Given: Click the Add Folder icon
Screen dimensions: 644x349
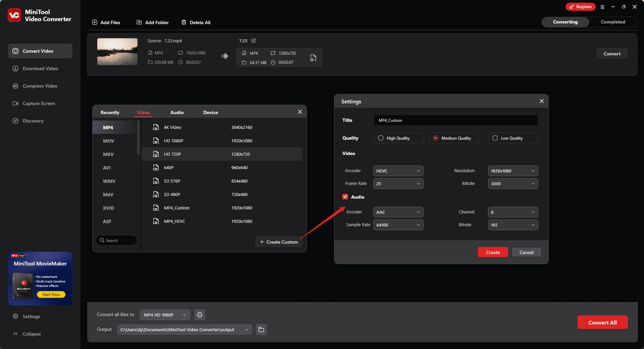Looking at the screenshot, I should [139, 22].
